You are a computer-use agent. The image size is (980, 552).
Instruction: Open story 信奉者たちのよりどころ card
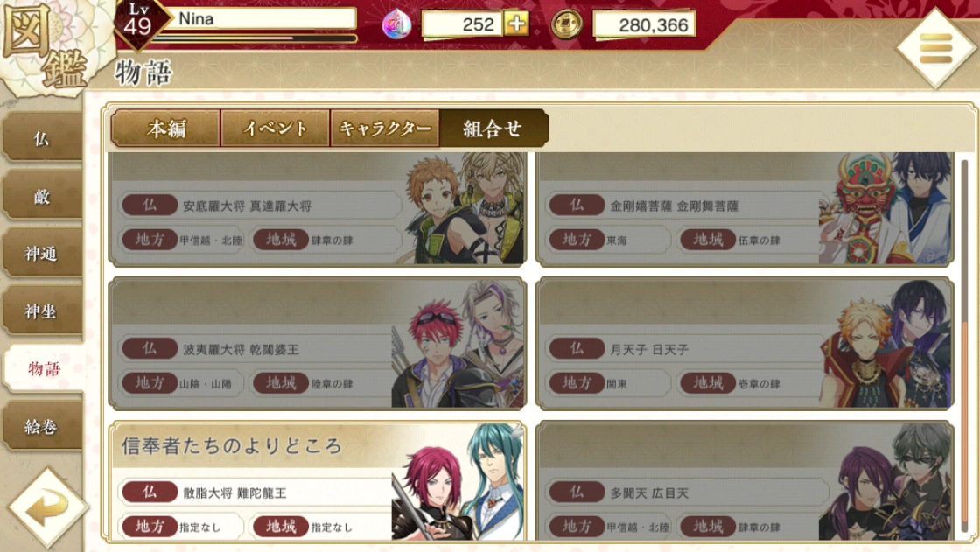coord(318,481)
